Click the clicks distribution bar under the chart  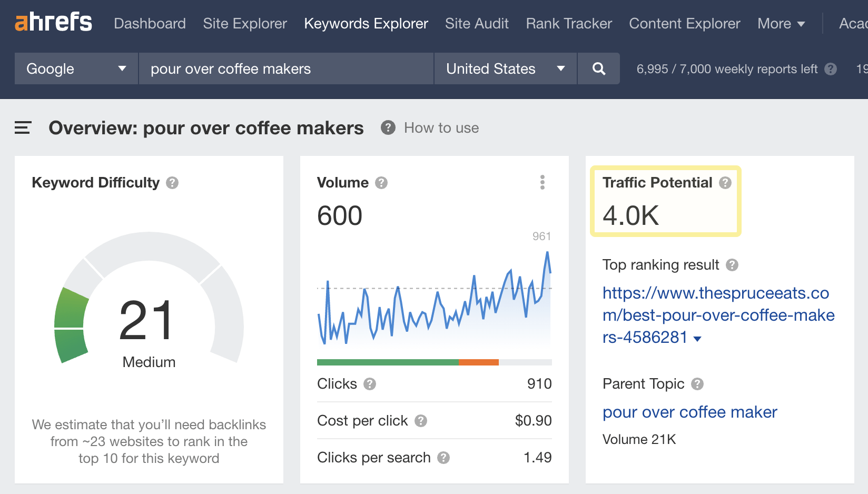pyautogui.click(x=434, y=362)
